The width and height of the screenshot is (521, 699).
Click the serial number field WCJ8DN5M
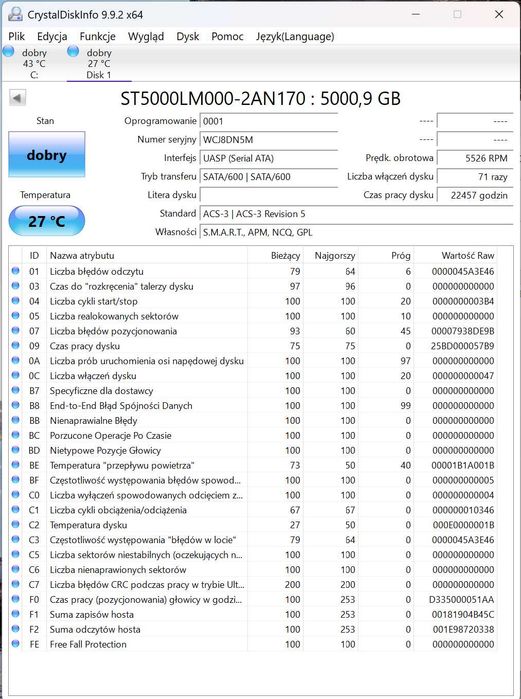(269, 140)
